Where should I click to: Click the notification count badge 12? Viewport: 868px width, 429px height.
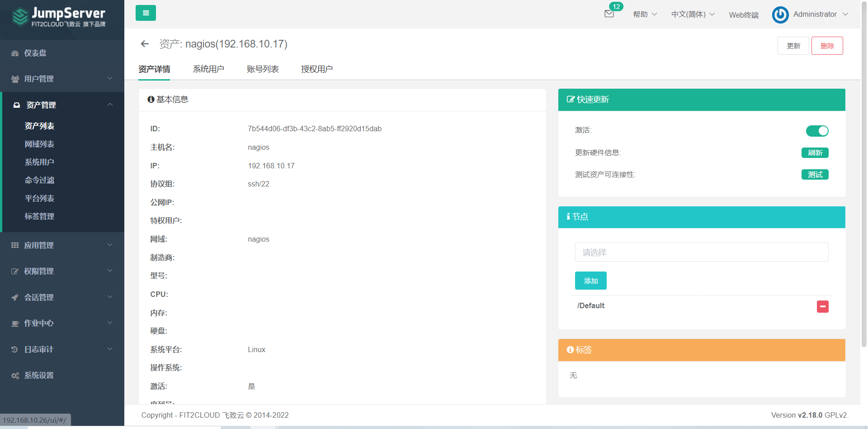pos(616,6)
